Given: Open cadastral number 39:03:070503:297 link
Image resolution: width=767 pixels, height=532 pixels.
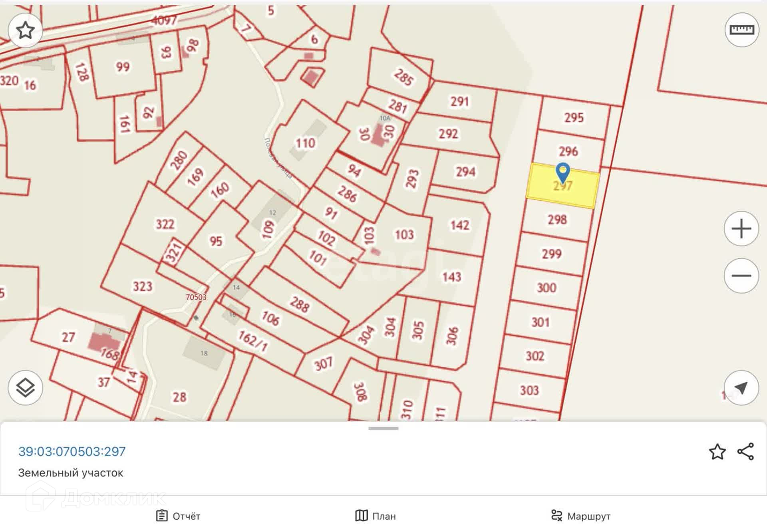Looking at the screenshot, I should pyautogui.click(x=72, y=451).
